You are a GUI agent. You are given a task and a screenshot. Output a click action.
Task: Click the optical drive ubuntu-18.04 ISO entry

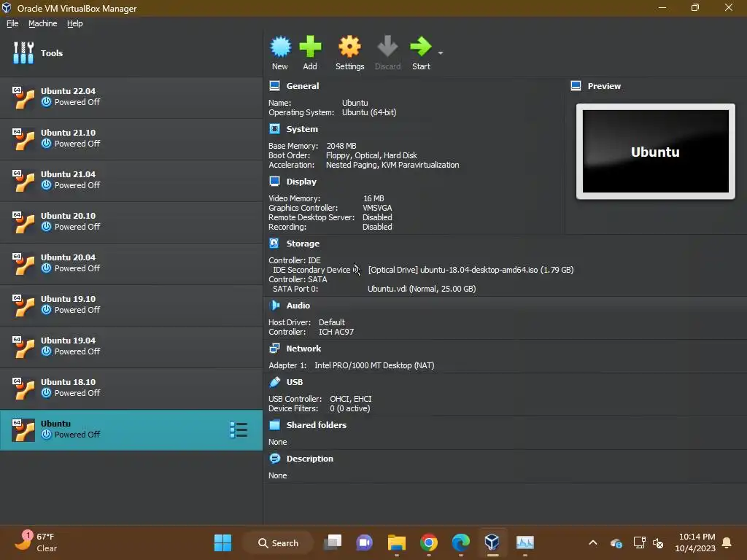pos(471,270)
